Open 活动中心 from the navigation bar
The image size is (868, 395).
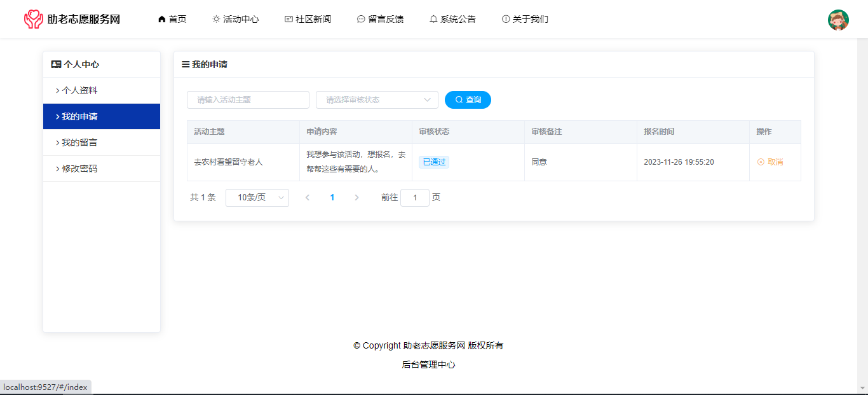(235, 19)
